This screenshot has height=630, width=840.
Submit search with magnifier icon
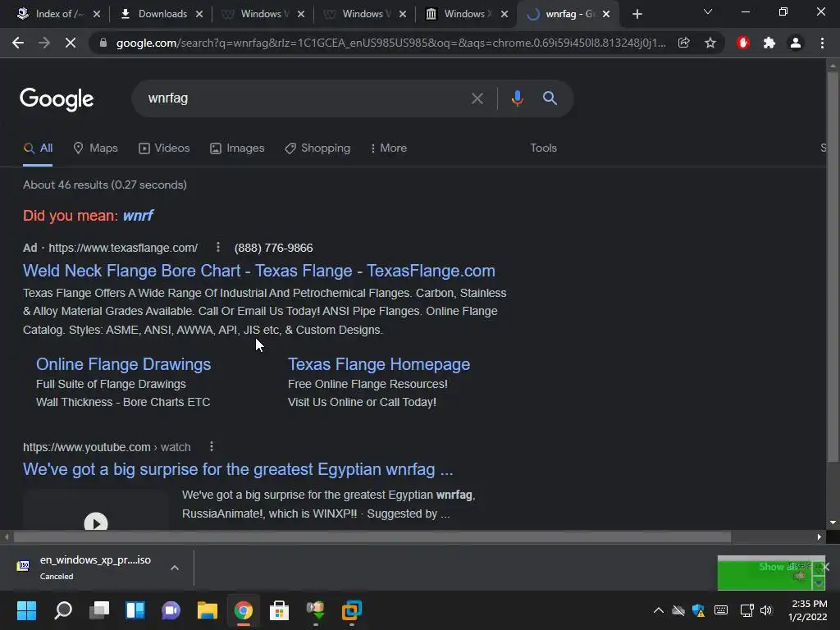point(550,98)
